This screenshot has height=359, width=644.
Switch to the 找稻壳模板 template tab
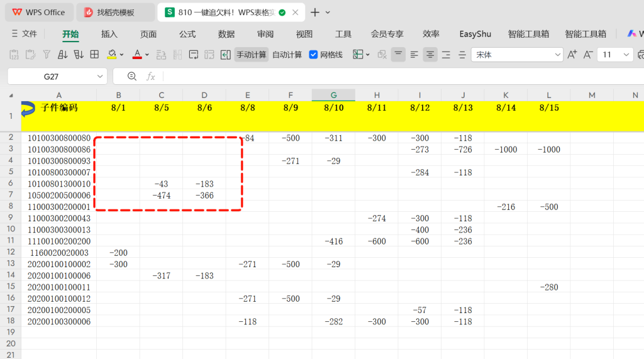[x=116, y=13]
